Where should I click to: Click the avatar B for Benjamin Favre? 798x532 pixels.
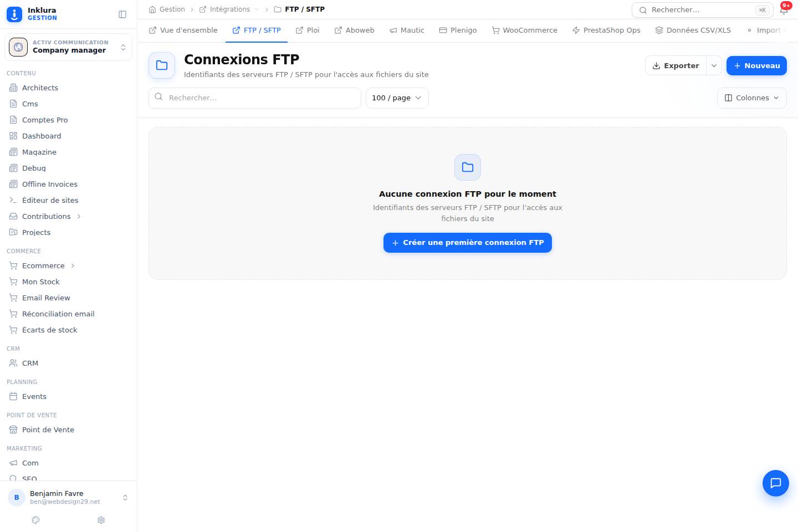coord(17,498)
